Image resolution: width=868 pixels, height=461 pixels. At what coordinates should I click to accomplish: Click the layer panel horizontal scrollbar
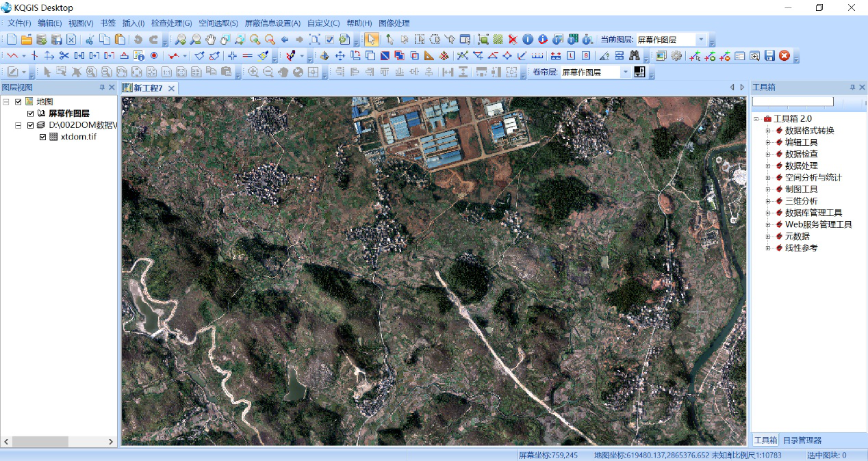41,442
